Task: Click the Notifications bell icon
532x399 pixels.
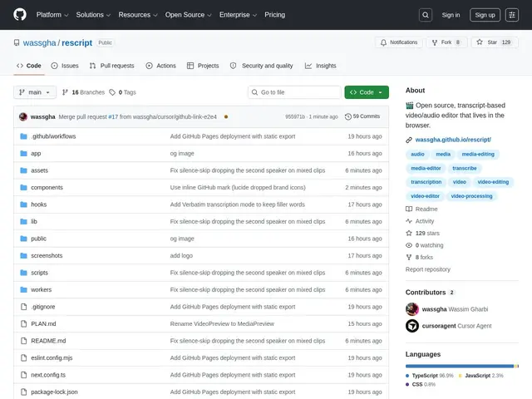Action: pyautogui.click(x=383, y=42)
